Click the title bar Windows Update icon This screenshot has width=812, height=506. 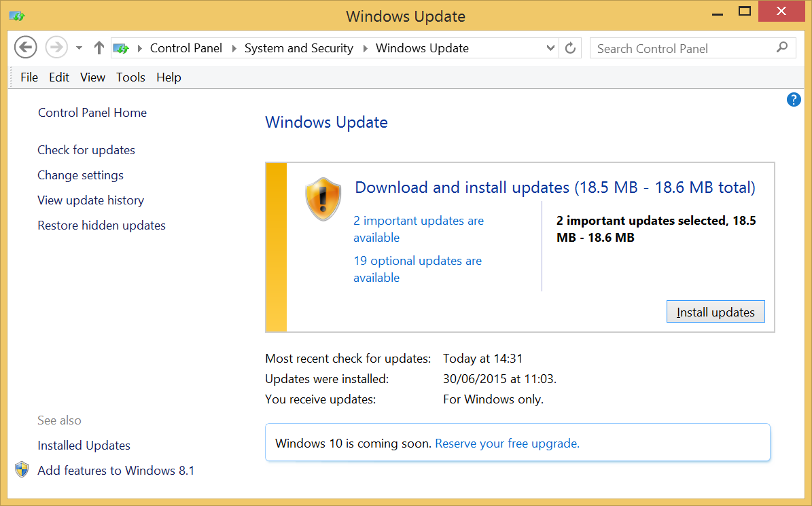(x=17, y=16)
